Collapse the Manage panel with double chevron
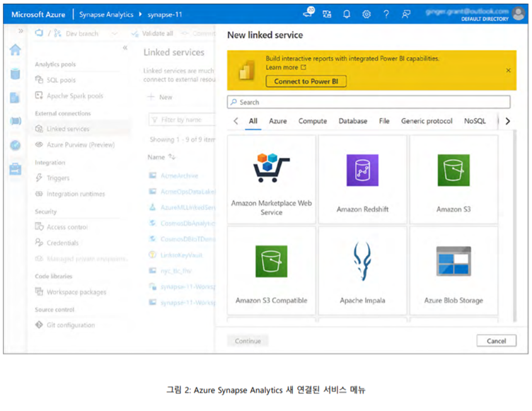The width and height of the screenshot is (532, 411). click(125, 47)
